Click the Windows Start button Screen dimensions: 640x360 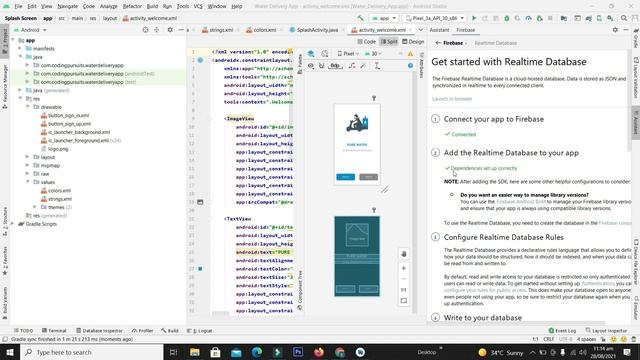pos(10,352)
